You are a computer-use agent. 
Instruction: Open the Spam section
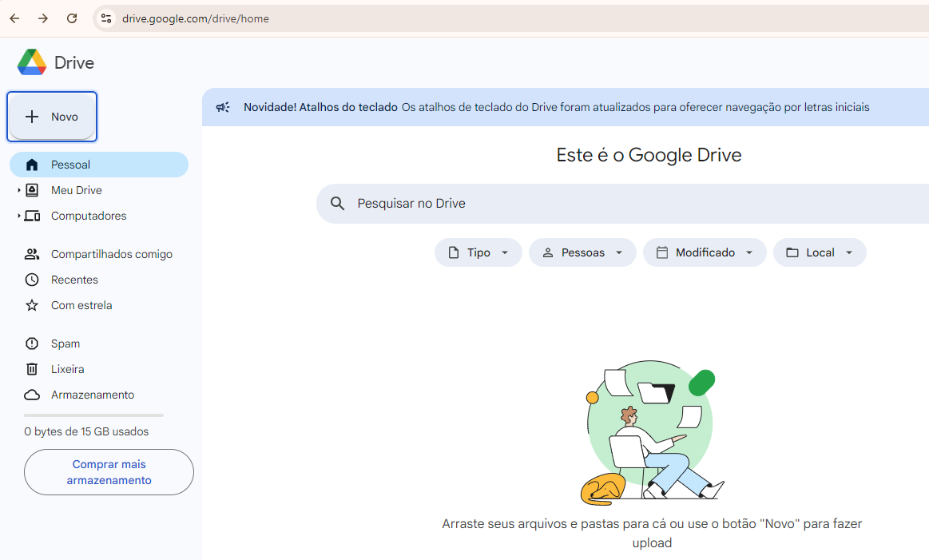pos(66,344)
